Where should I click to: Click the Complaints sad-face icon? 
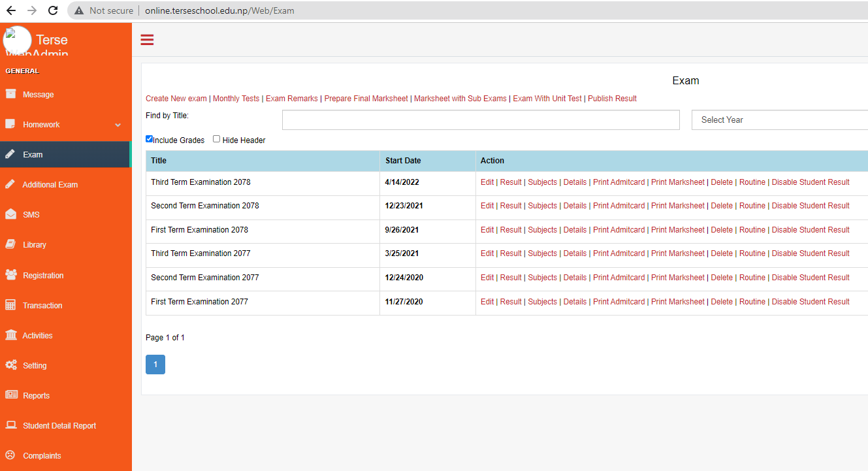pyautogui.click(x=10, y=455)
